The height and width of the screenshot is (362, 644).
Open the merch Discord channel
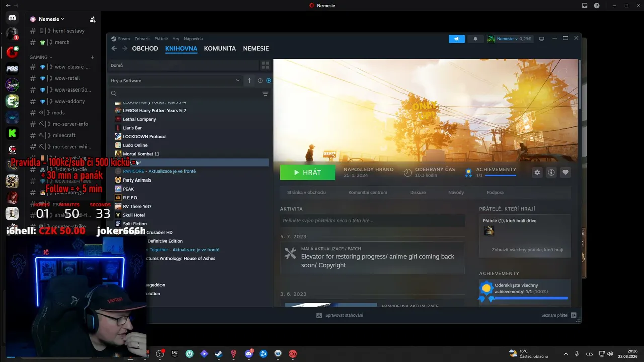click(x=62, y=42)
